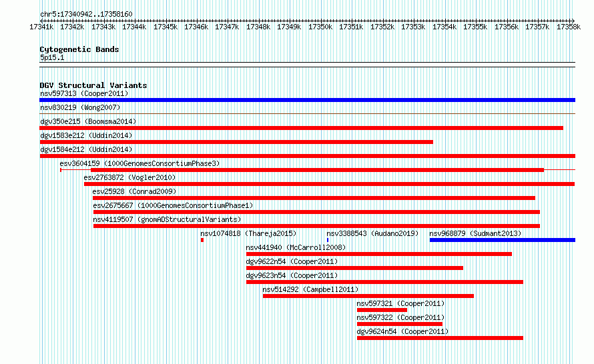Open dgv1583e212 (Uddin2014) variant label
The height and width of the screenshot is (364, 594).
tap(86, 135)
